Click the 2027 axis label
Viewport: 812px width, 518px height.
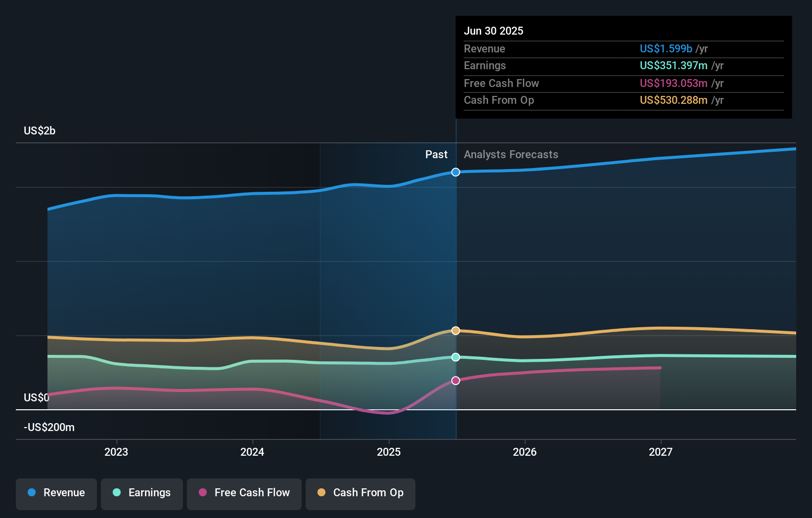point(662,451)
